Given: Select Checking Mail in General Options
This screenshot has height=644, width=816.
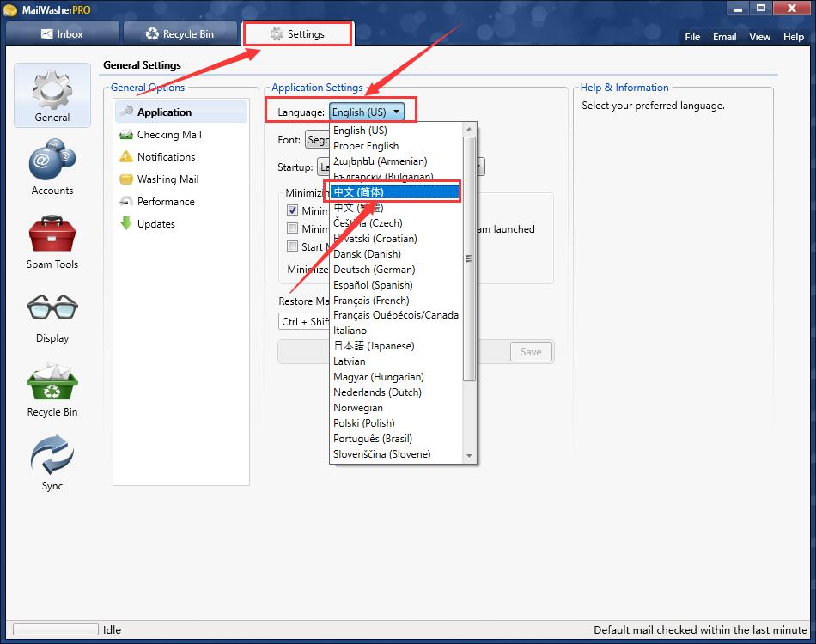Looking at the screenshot, I should click(x=181, y=135).
